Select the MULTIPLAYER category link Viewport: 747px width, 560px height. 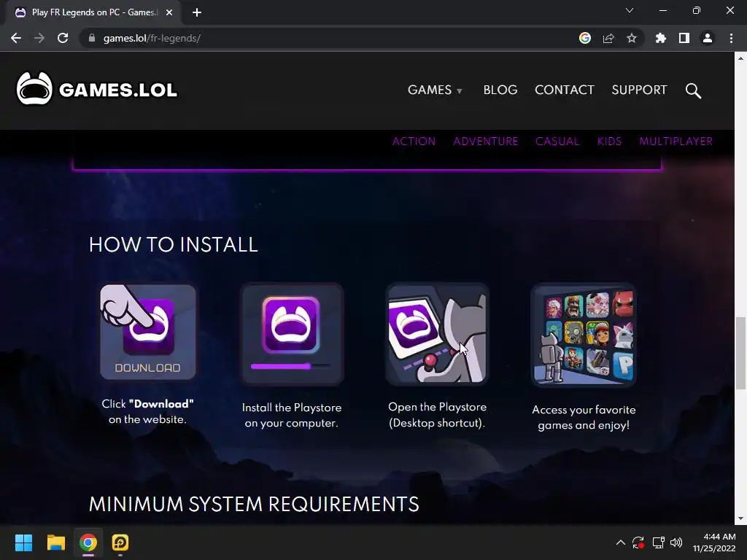coord(676,141)
